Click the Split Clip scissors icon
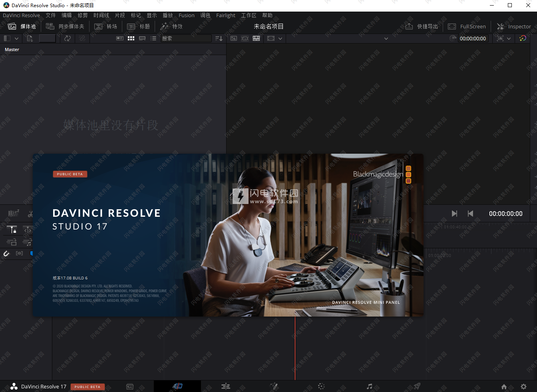537x392 pixels. pos(30,214)
